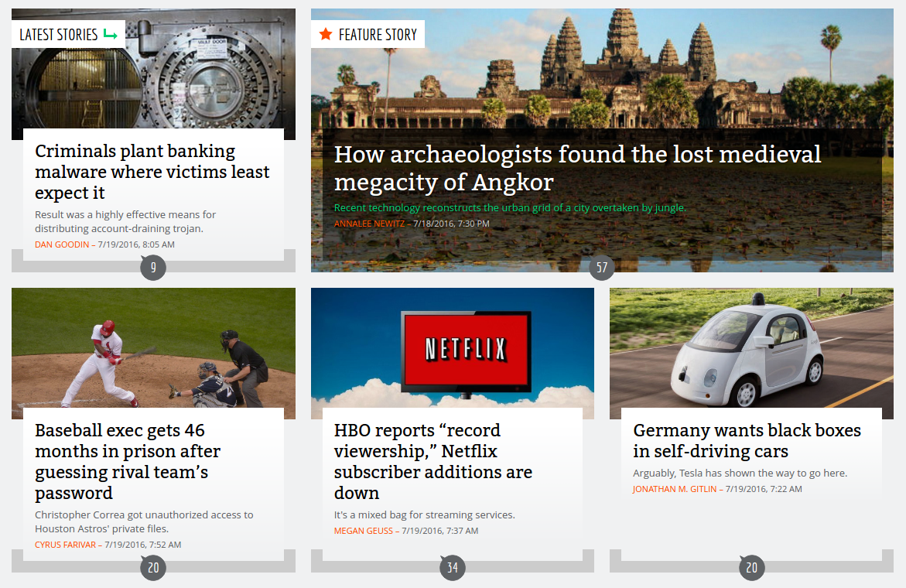The width and height of the screenshot is (906, 588).
Task: Open HBO reports record viewership article
Action: click(432, 462)
